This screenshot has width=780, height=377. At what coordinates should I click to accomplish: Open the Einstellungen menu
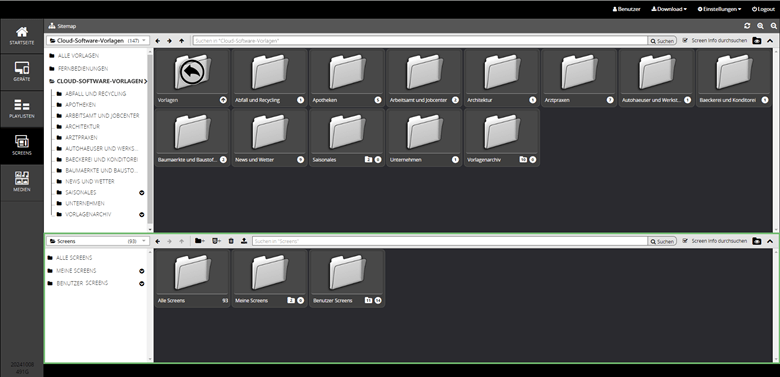click(x=719, y=9)
